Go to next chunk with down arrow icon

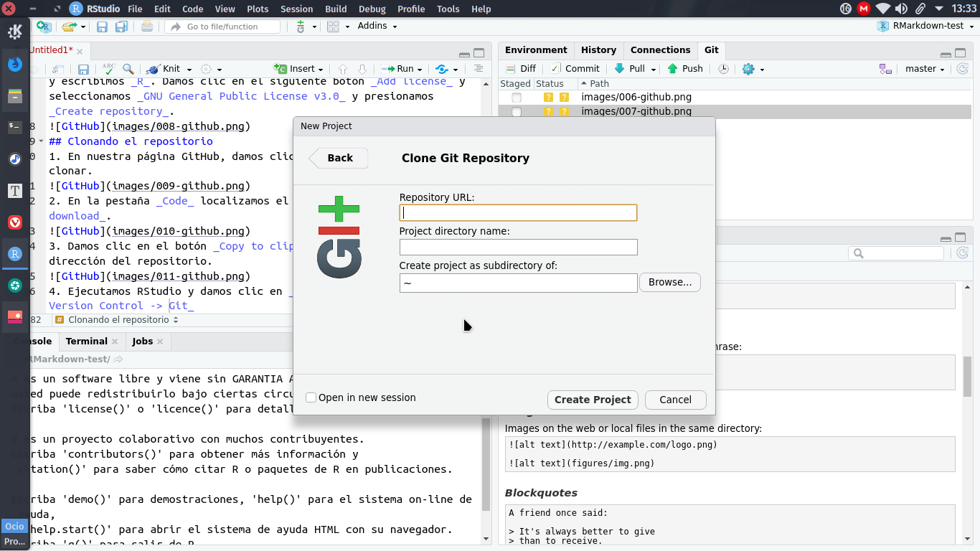[362, 69]
